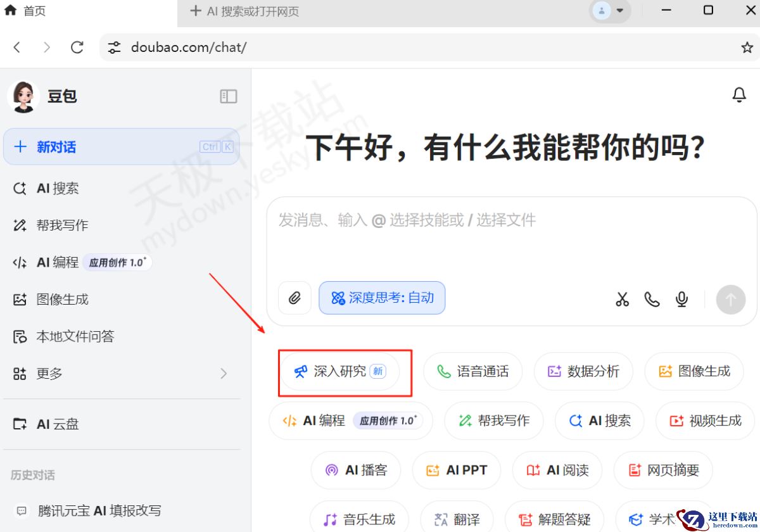760x532 pixels.
Task: Select the 帮我写作 skill chip
Action: click(x=494, y=421)
